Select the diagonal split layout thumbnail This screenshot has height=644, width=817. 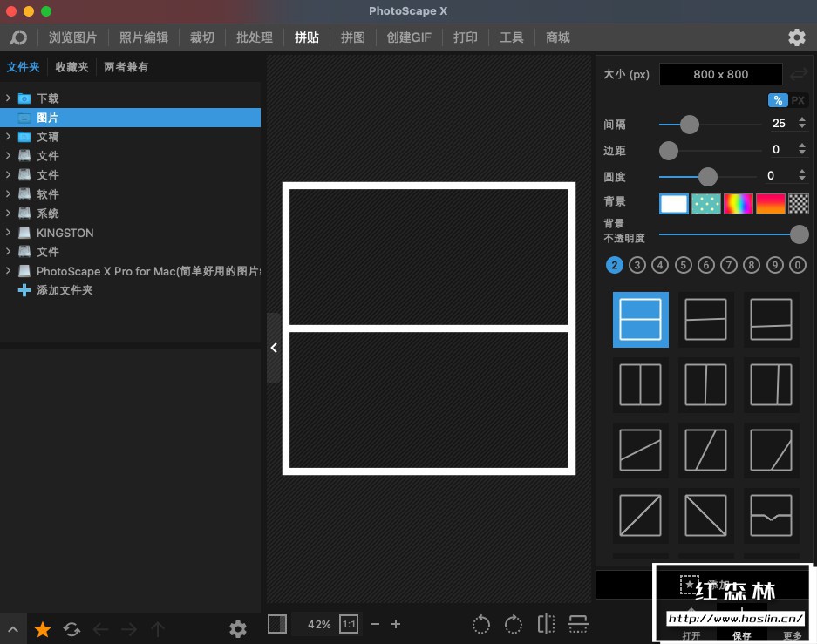(640, 515)
